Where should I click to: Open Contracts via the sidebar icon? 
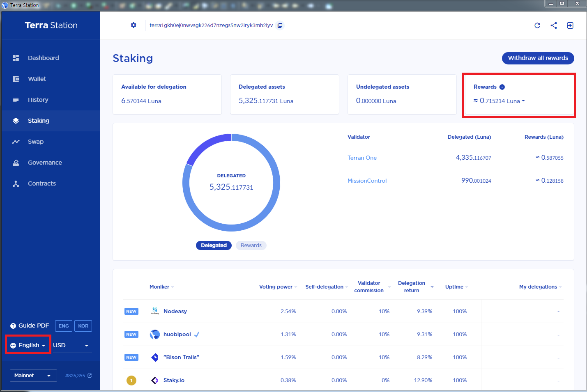[16, 183]
